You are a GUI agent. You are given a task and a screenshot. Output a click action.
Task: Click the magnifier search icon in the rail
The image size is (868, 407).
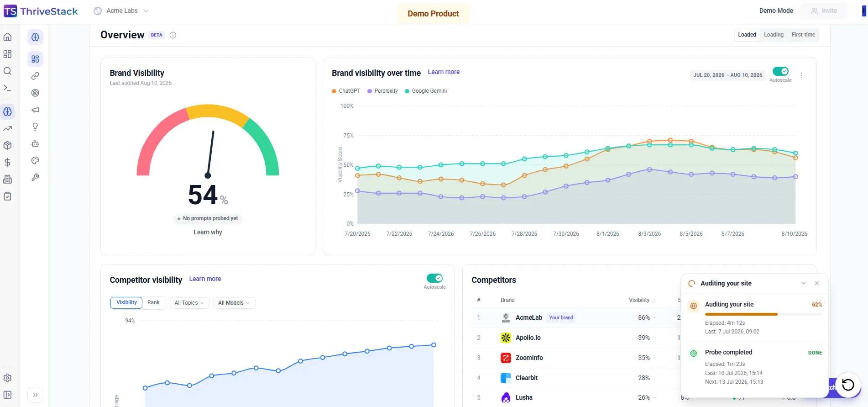click(x=7, y=71)
